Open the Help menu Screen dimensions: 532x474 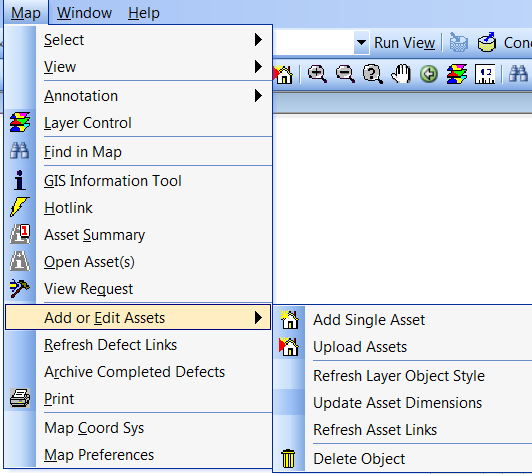[x=144, y=13]
